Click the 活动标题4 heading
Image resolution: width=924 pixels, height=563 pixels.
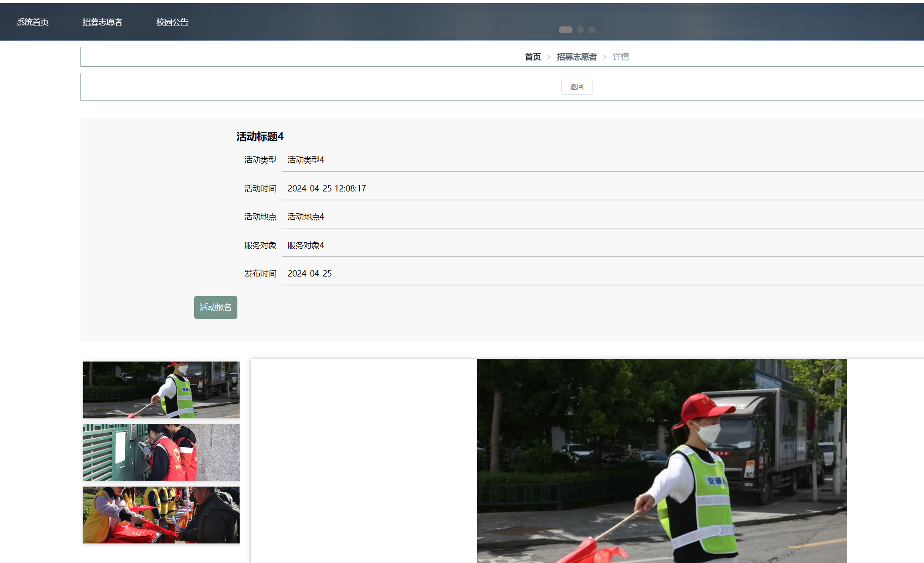click(260, 136)
